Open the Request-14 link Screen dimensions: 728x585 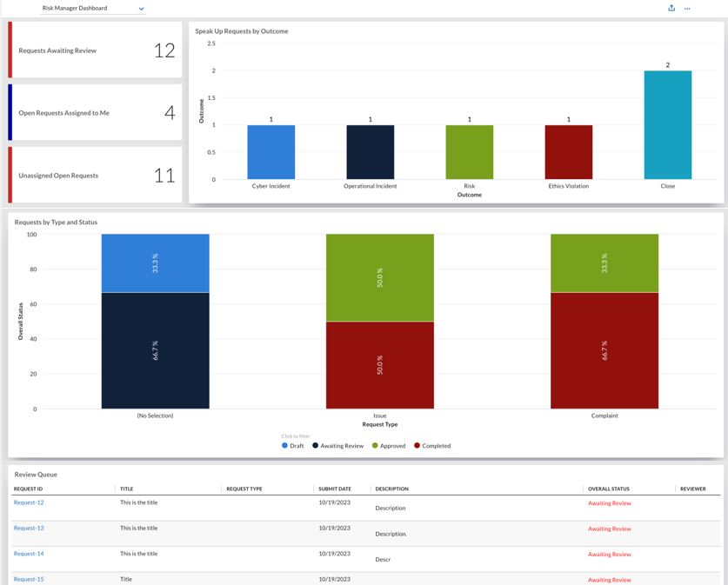pyautogui.click(x=29, y=554)
